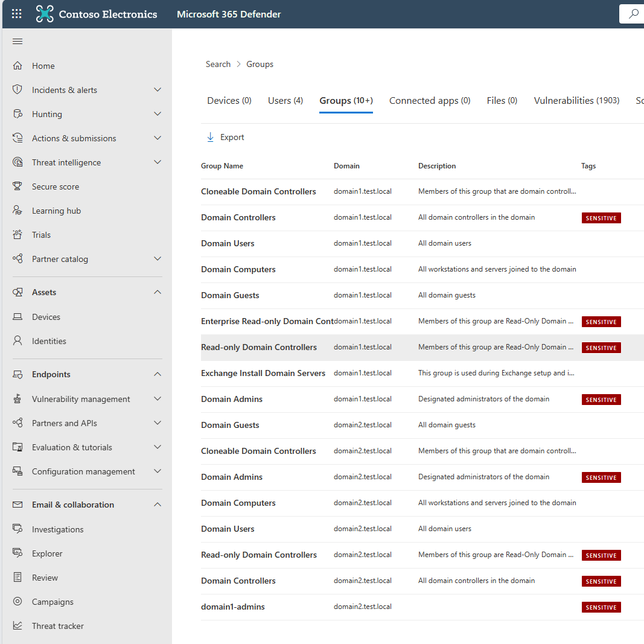Viewport: 644px width, 644px height.
Task: Open the domain1-admins group row
Action: 233,607
